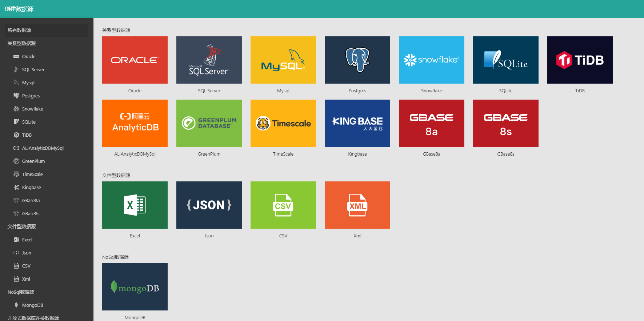Click the Snowflake icon in sidebar

click(16, 109)
